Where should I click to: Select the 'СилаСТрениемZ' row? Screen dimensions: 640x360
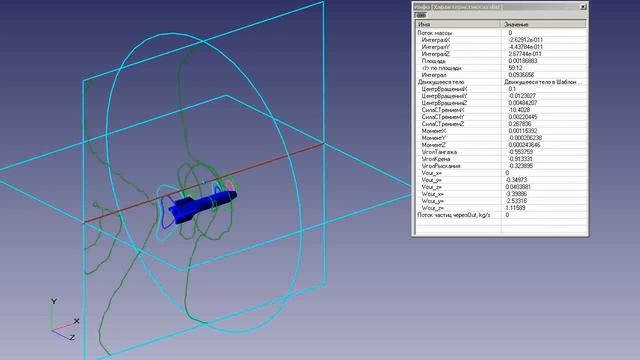501,124
